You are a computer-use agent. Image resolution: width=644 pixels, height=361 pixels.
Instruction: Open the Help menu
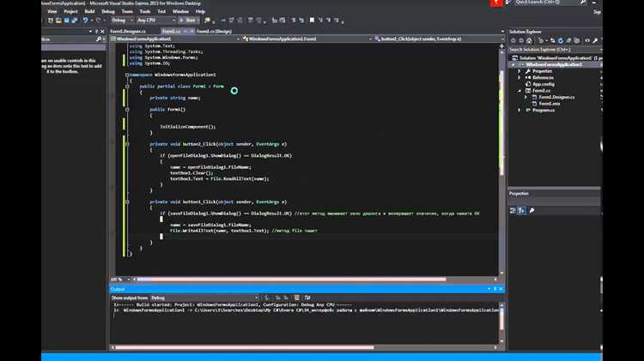click(200, 11)
